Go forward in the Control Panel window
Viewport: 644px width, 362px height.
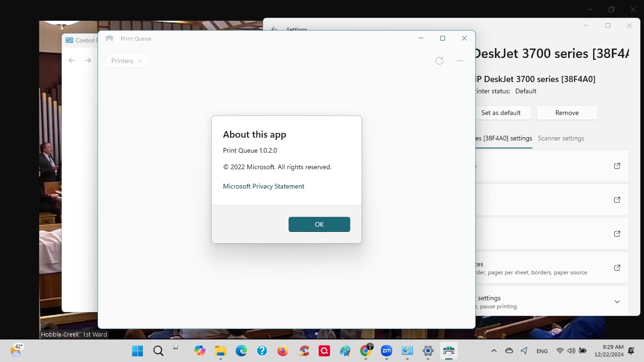[x=88, y=60]
